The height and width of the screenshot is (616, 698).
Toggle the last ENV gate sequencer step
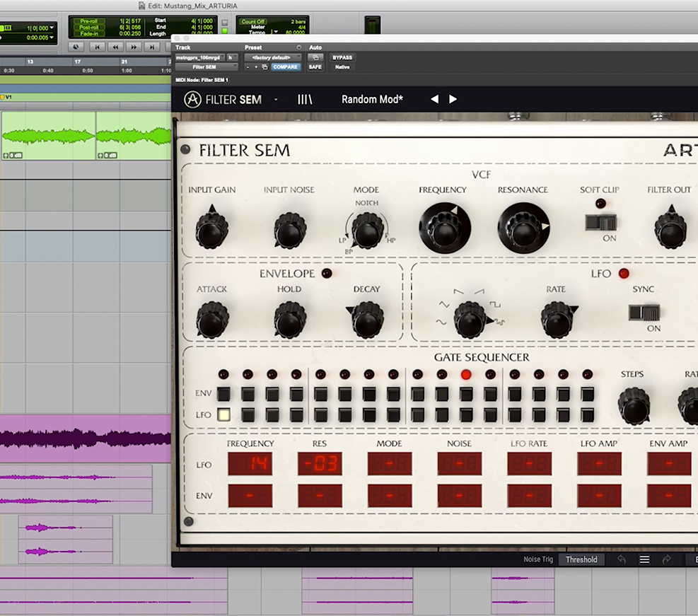click(588, 394)
